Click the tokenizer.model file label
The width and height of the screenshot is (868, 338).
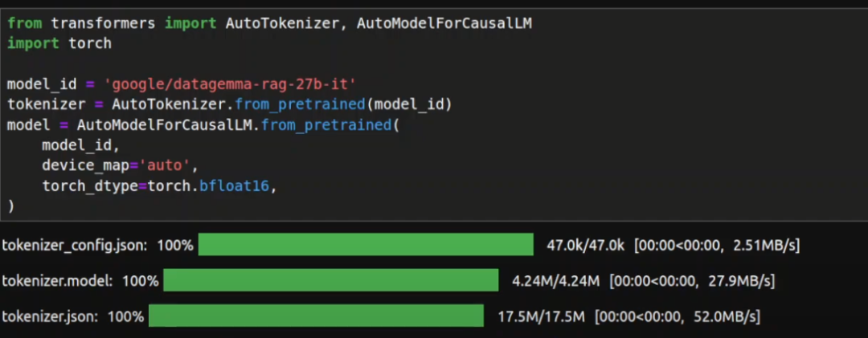tap(56, 280)
